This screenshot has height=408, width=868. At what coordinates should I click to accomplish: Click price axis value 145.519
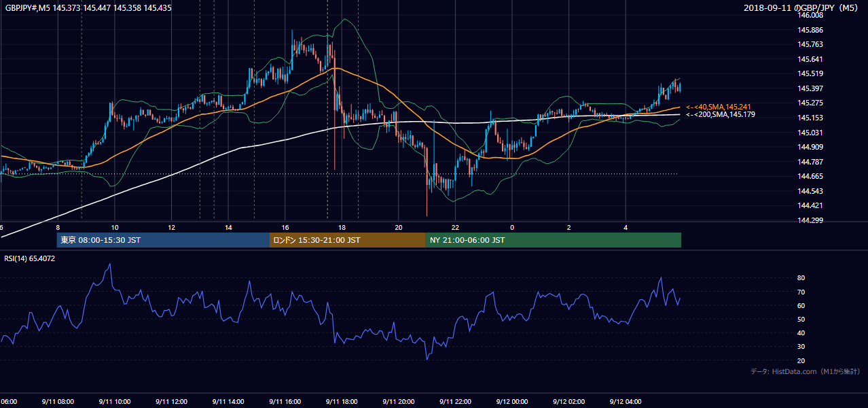coord(811,73)
